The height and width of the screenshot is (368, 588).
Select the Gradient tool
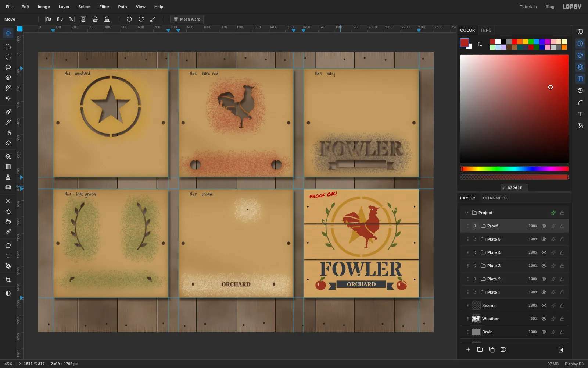[x=8, y=167]
